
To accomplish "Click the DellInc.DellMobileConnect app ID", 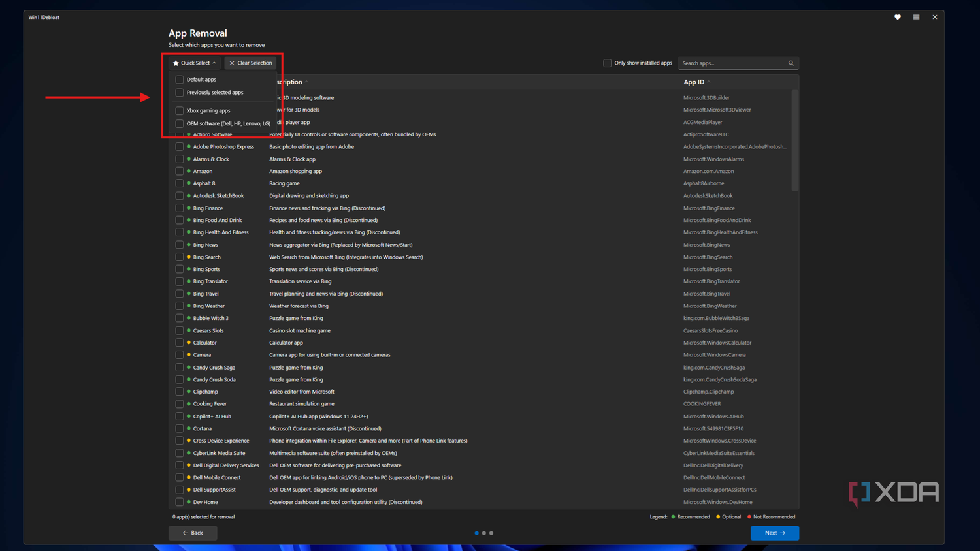I will (x=714, y=478).
